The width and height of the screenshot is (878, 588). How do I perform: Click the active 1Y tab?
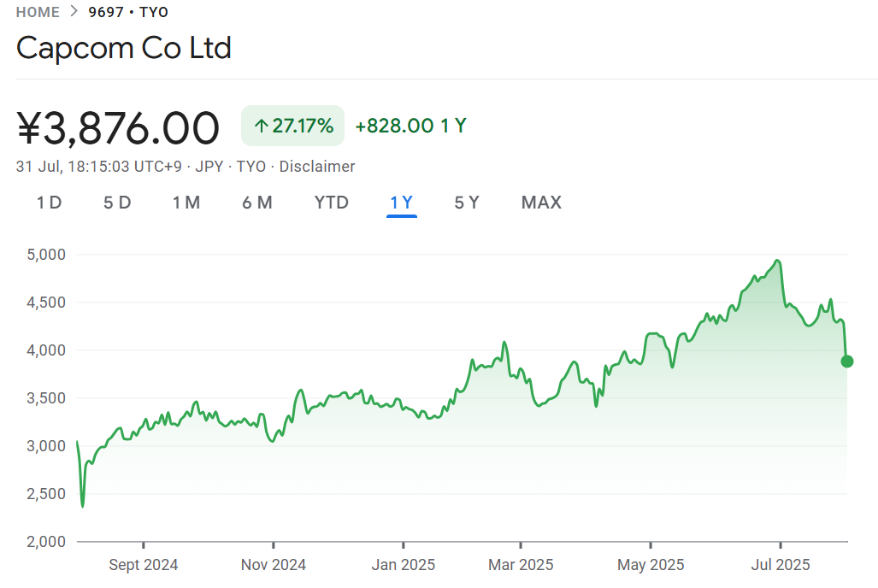coord(401,203)
